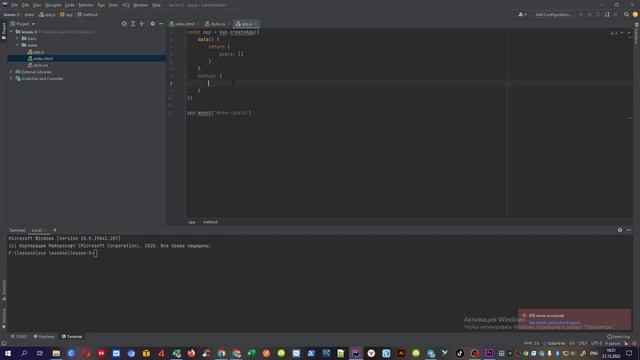The image size is (640, 360).
Task: Toggle the Database side tool window stripe
Action: tap(636, 33)
